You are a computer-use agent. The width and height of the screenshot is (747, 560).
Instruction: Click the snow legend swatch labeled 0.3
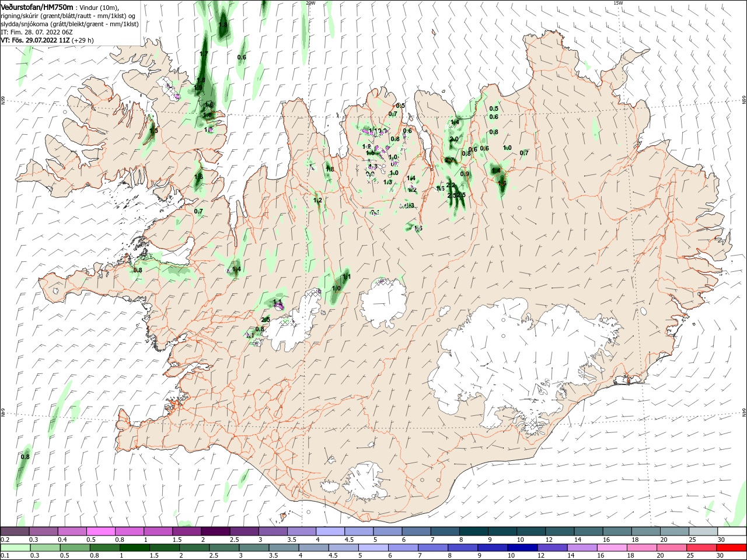tap(43, 531)
